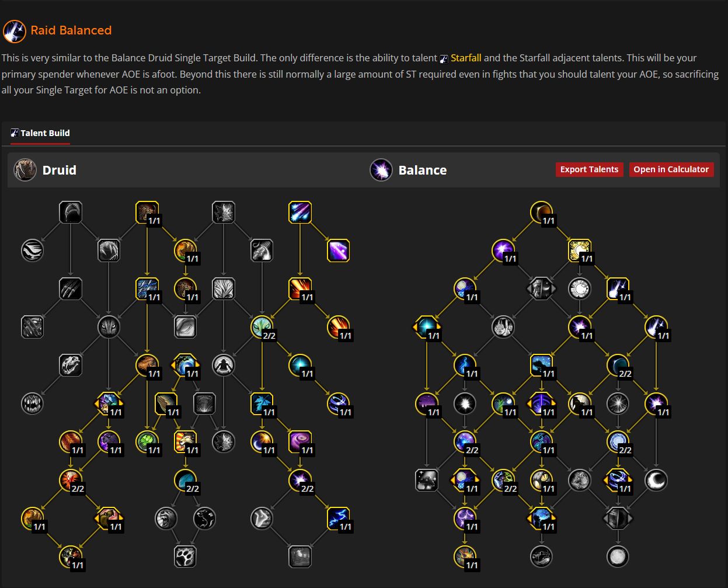The height and width of the screenshot is (588, 728).
Task: Click the gray full moon talent
Action: [x=618, y=556]
